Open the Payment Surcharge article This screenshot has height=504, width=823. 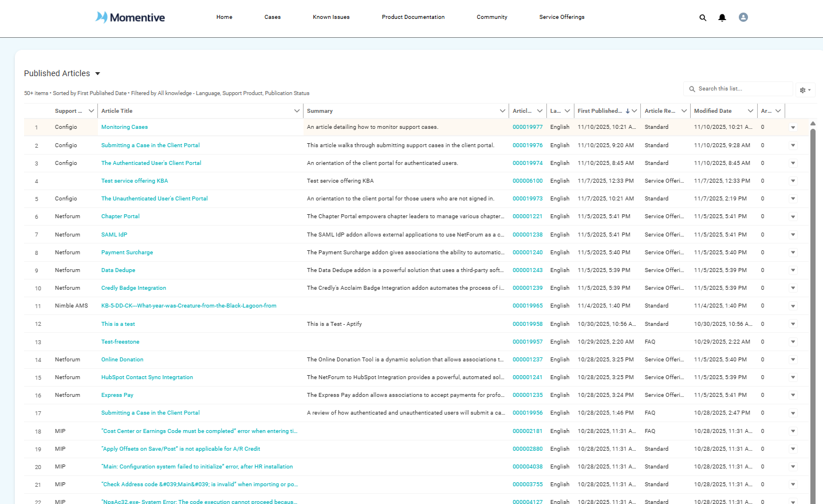click(x=127, y=253)
